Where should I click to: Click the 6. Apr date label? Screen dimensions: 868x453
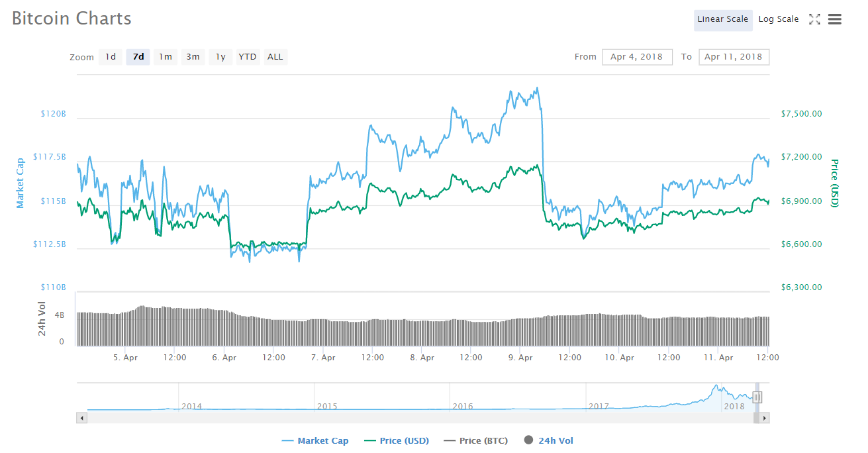(224, 358)
